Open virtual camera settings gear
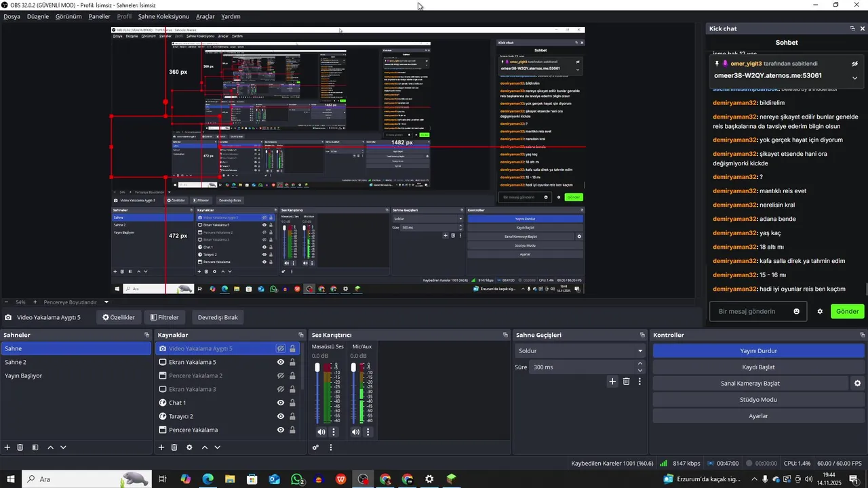This screenshot has width=868, height=488. (x=858, y=384)
